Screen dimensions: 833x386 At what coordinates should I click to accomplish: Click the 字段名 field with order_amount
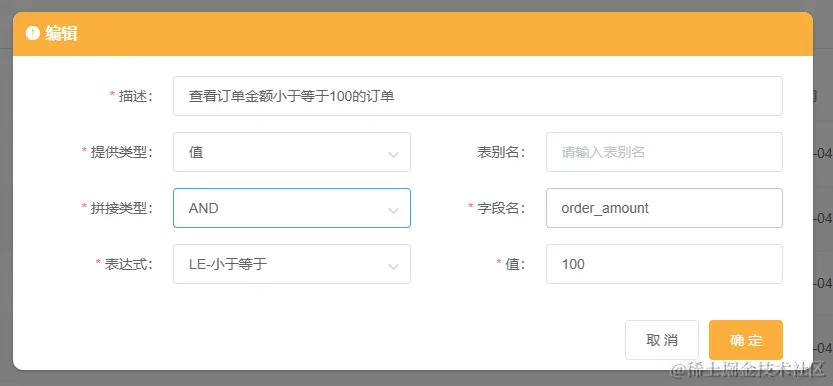click(x=664, y=208)
